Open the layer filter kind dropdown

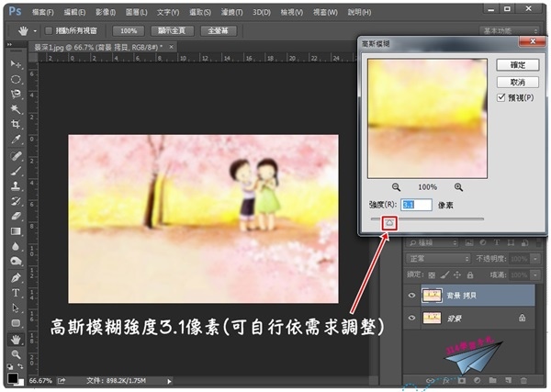(x=433, y=242)
